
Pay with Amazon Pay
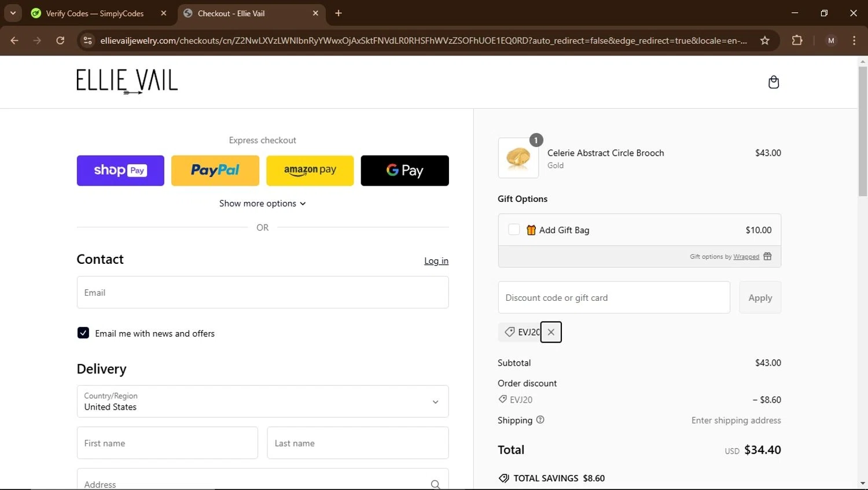[310, 171]
